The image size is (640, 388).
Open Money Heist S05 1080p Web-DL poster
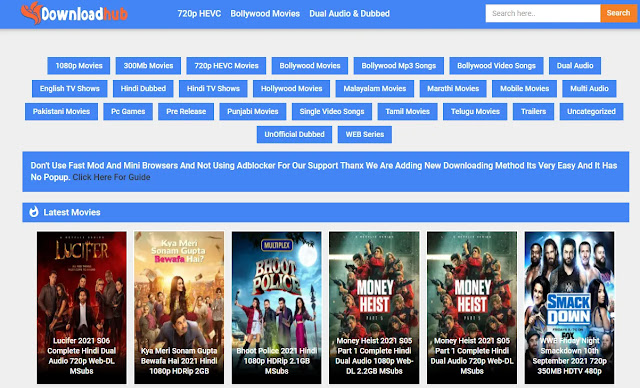click(x=374, y=308)
